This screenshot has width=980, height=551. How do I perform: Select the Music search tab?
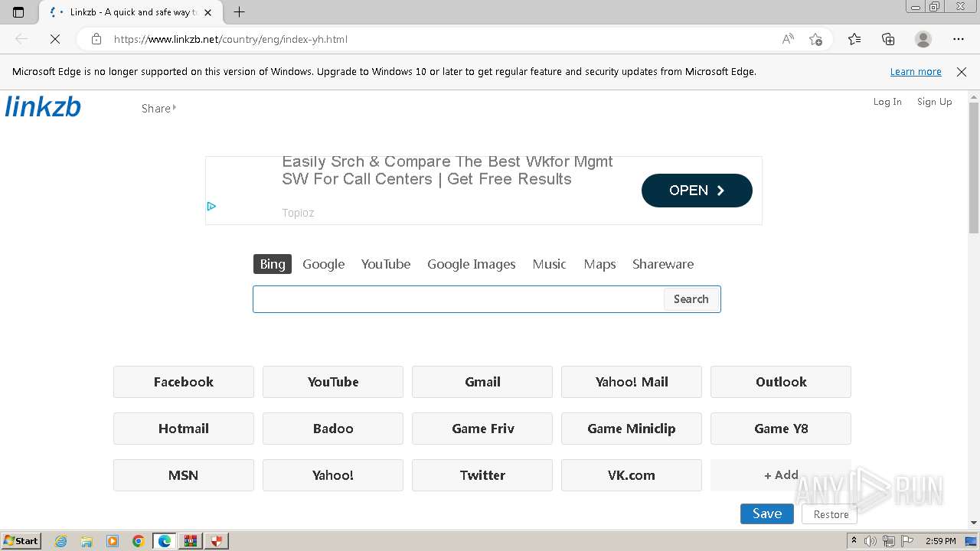[549, 264]
